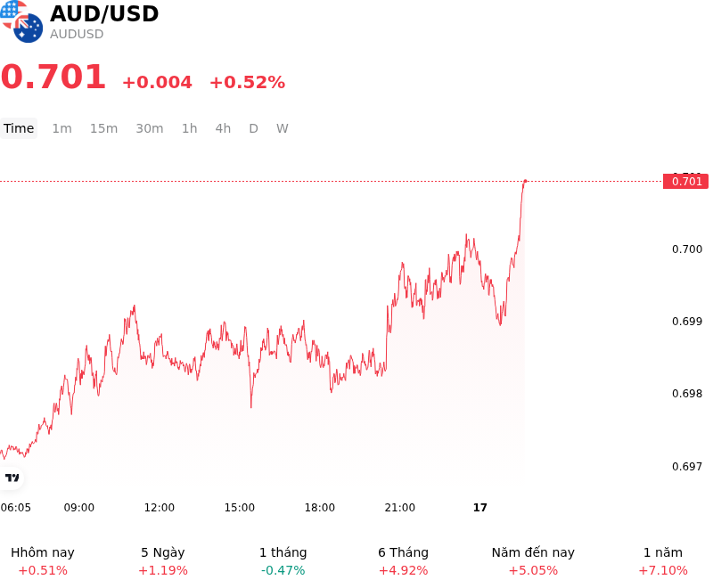Click the AUD/USD currency flag icon

pos(21,21)
